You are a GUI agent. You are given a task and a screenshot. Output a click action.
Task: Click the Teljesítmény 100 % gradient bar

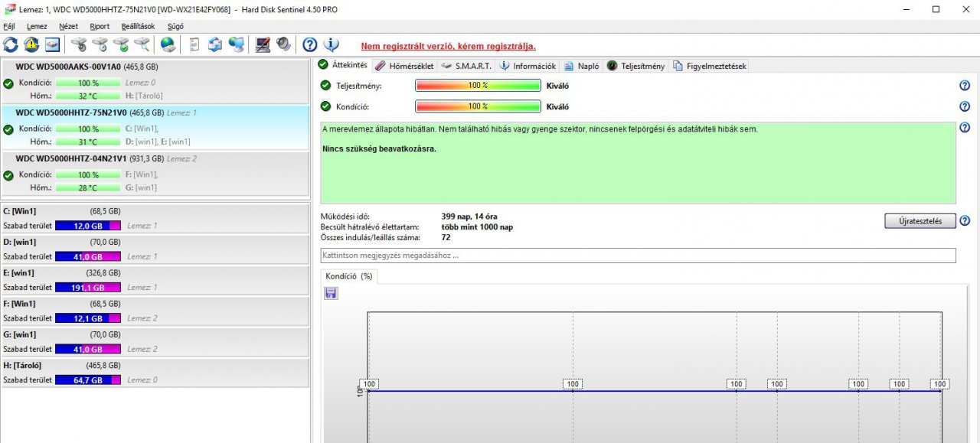(x=478, y=86)
